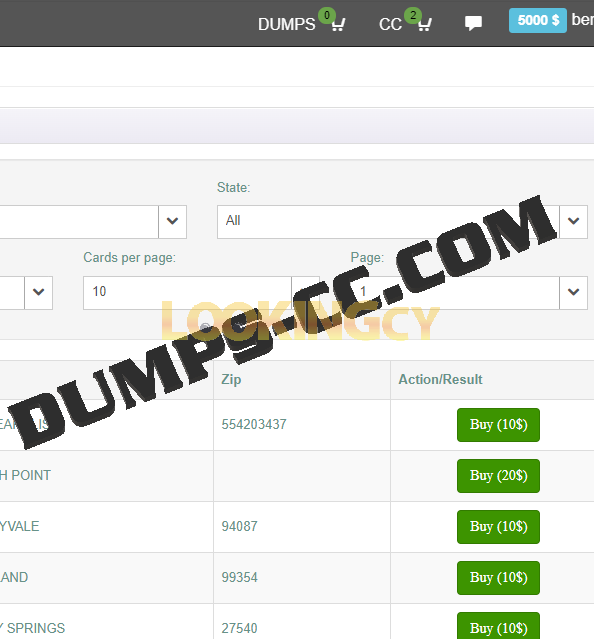Expand the small dropdown left of Cards per page
594x639 pixels.
(38, 293)
